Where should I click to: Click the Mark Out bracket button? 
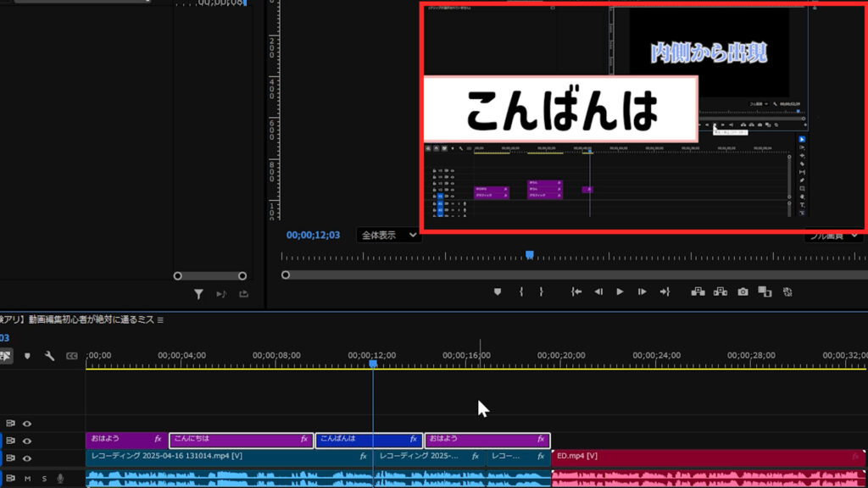(x=541, y=291)
